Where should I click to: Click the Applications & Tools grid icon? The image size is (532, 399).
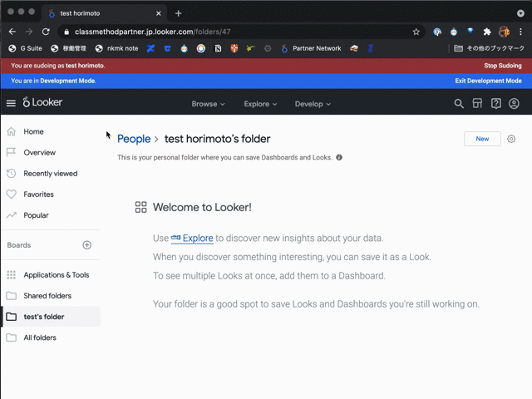(x=11, y=275)
